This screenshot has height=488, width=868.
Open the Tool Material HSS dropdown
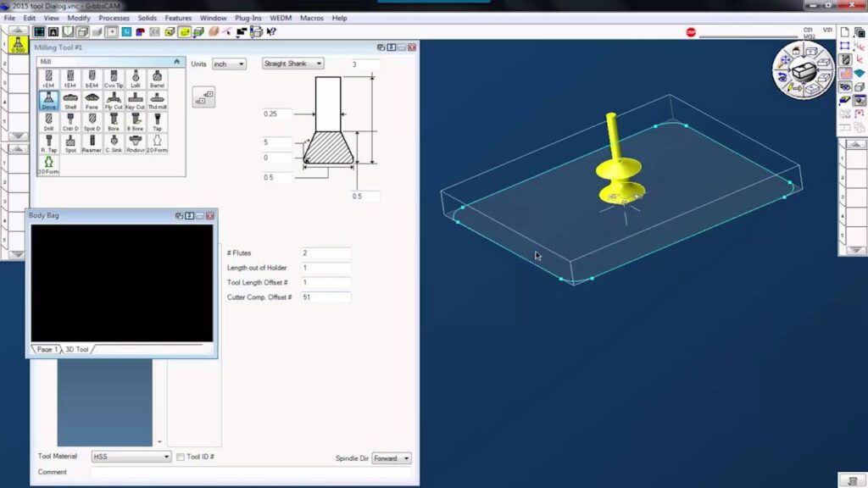pyautogui.click(x=131, y=457)
